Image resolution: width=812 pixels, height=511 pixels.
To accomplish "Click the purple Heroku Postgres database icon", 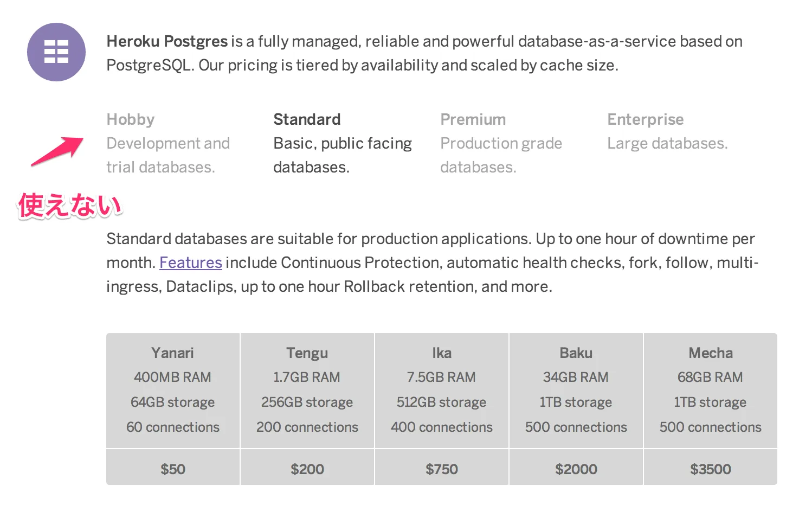I will tap(56, 52).
